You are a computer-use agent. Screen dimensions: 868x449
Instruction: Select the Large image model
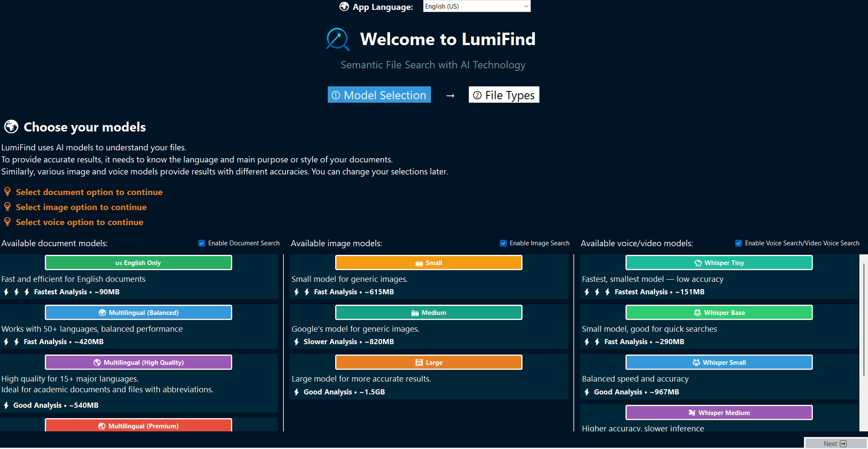(x=429, y=362)
